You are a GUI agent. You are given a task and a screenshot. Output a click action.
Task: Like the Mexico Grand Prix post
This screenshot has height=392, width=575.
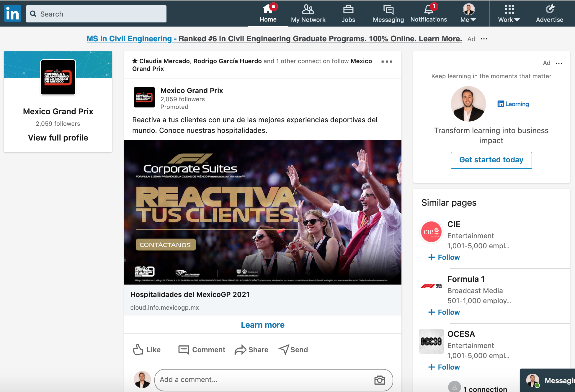pyautogui.click(x=147, y=349)
